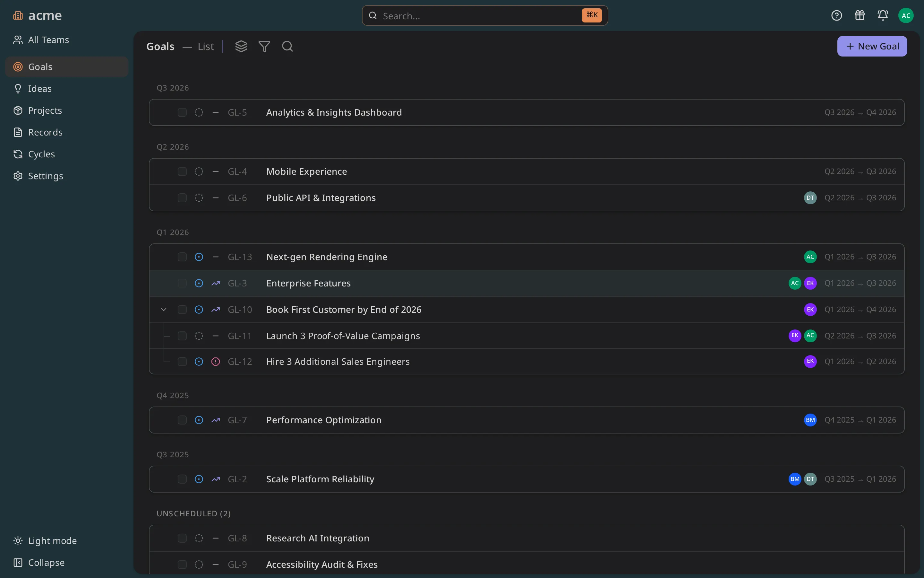
Task: Click the status icon for GL-2 Scale Platform Reliability
Action: 199,479
